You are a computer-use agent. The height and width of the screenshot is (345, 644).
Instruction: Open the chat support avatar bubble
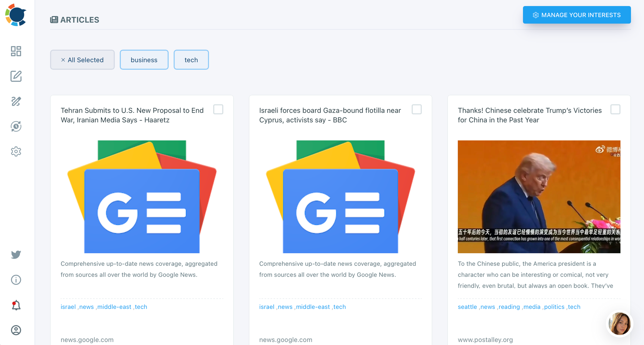pyautogui.click(x=620, y=324)
